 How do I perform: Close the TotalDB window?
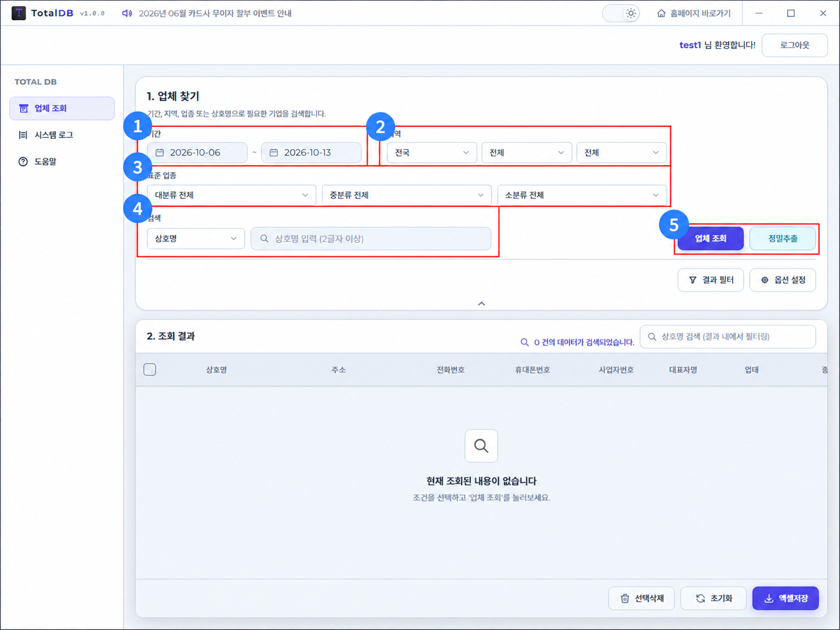[x=823, y=13]
